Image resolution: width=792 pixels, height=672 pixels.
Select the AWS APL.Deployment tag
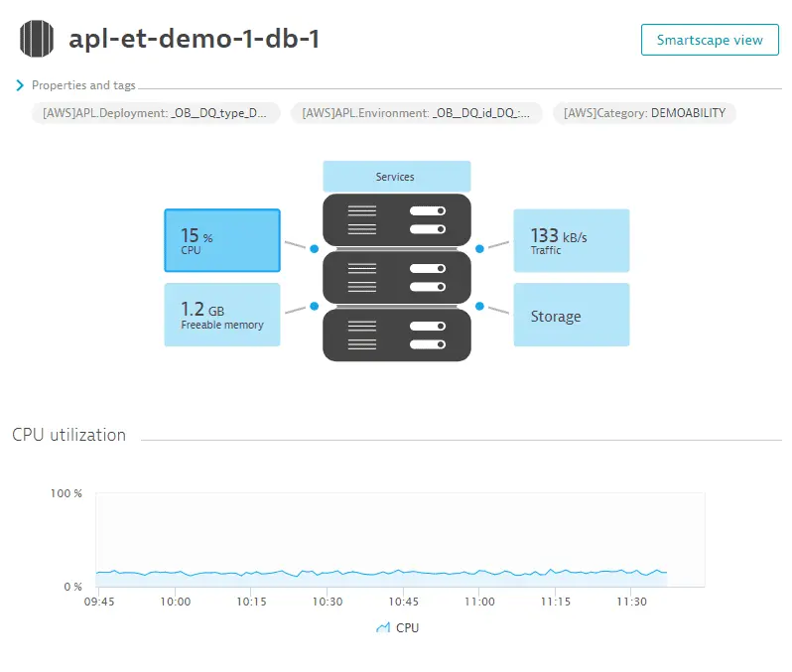(x=156, y=113)
